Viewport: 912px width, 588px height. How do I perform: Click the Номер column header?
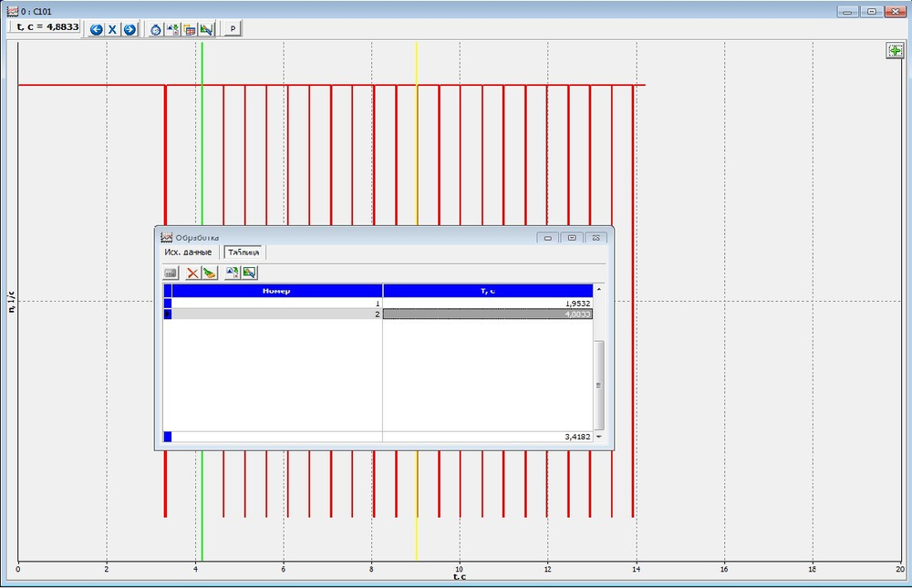(276, 290)
